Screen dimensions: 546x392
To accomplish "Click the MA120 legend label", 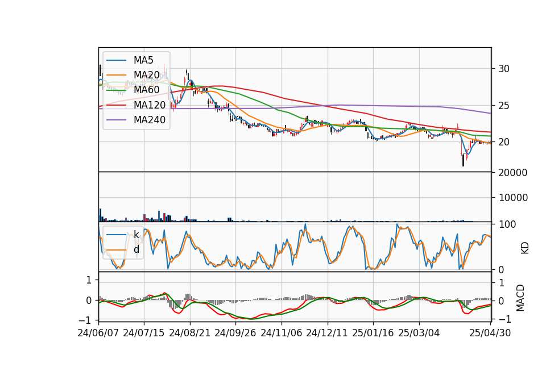I will pos(150,105).
